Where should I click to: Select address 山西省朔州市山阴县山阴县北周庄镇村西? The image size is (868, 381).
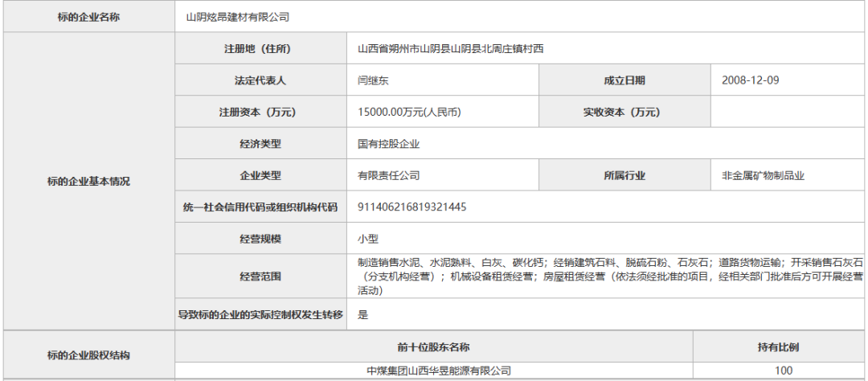click(x=451, y=49)
